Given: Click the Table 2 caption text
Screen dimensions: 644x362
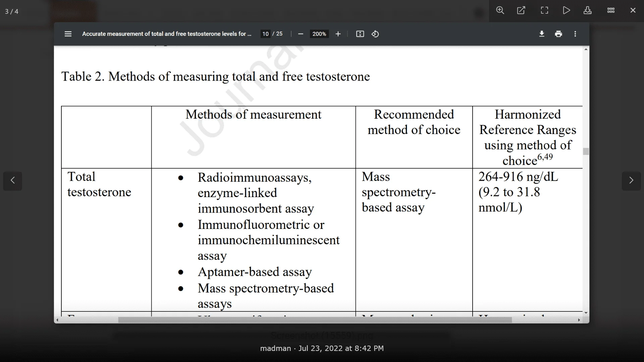Looking at the screenshot, I should pyautogui.click(x=215, y=77).
